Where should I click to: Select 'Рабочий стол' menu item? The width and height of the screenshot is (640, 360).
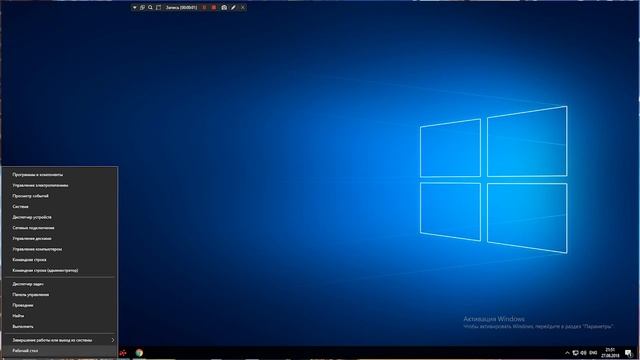pyautogui.click(x=60, y=351)
